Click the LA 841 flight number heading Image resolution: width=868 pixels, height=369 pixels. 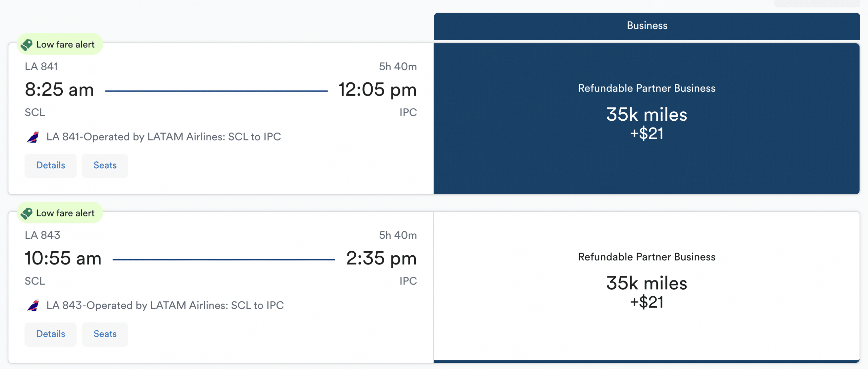41,66
